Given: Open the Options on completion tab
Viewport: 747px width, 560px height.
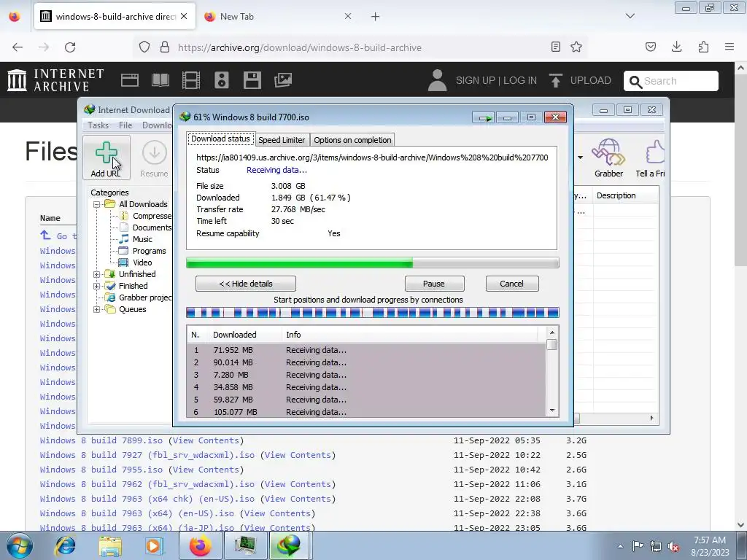Looking at the screenshot, I should 352,140.
